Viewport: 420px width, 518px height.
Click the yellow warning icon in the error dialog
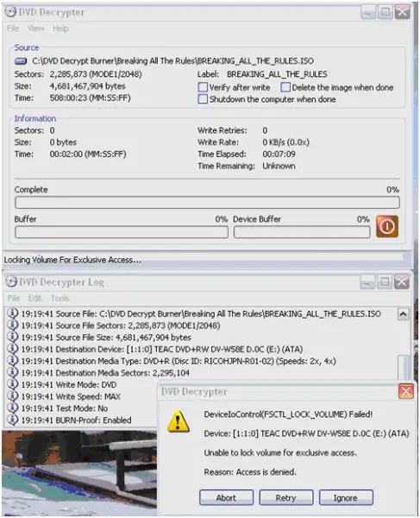tap(179, 421)
